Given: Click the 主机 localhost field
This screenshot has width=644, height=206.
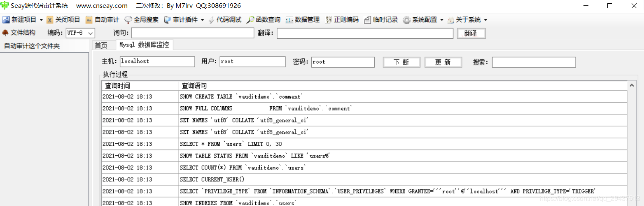Looking at the screenshot, I should pos(157,61).
